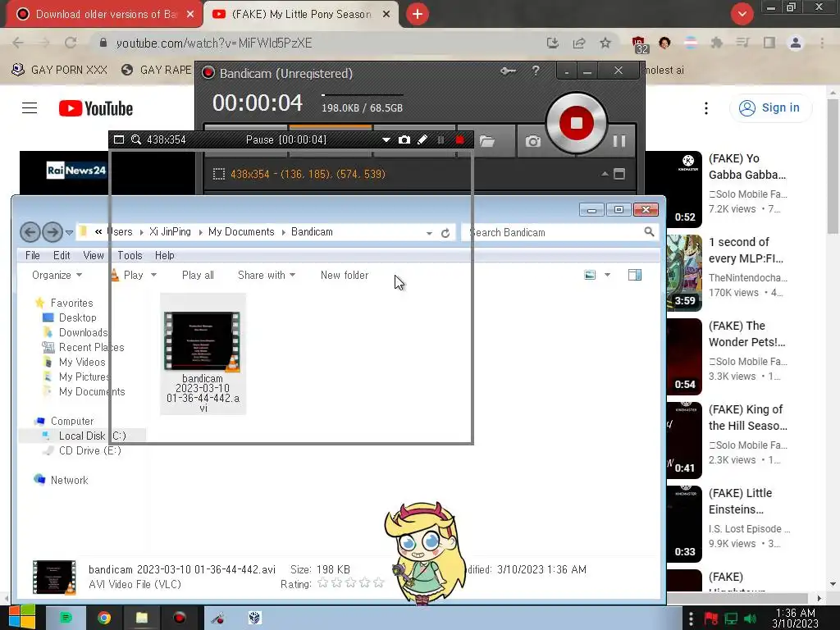The image size is (840, 630).
Task: Click the volume speaker tray icon
Action: (x=750, y=619)
